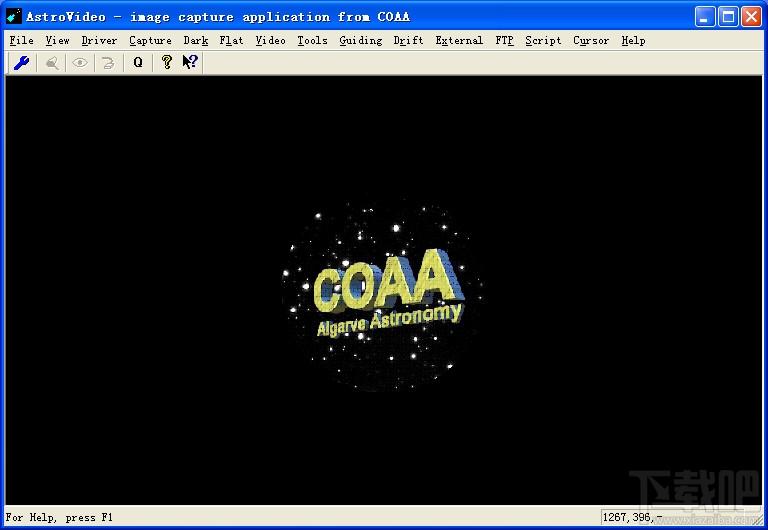Open the Capture menu
The width and height of the screenshot is (768, 530).
tap(150, 41)
